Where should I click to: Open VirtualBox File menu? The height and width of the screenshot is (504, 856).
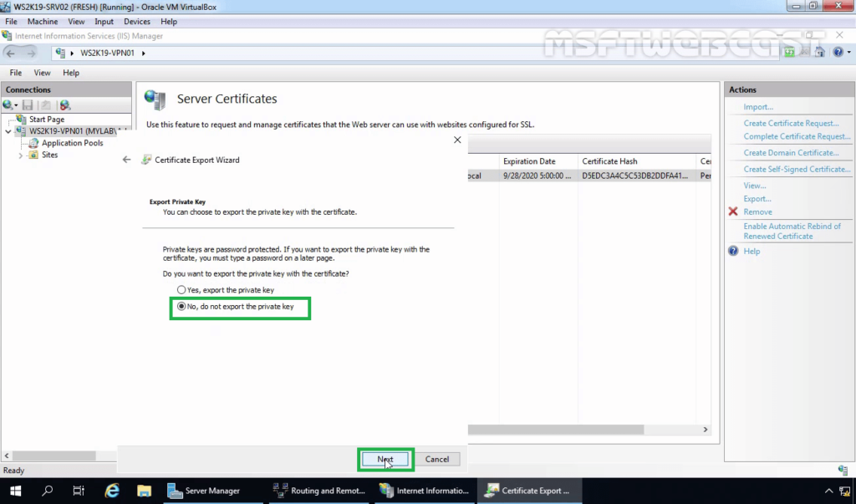pyautogui.click(x=11, y=21)
